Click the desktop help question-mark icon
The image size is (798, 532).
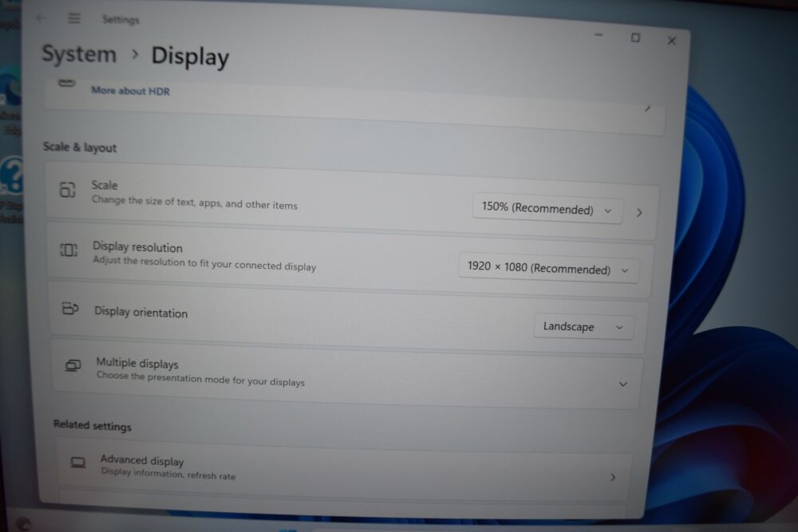point(12,175)
